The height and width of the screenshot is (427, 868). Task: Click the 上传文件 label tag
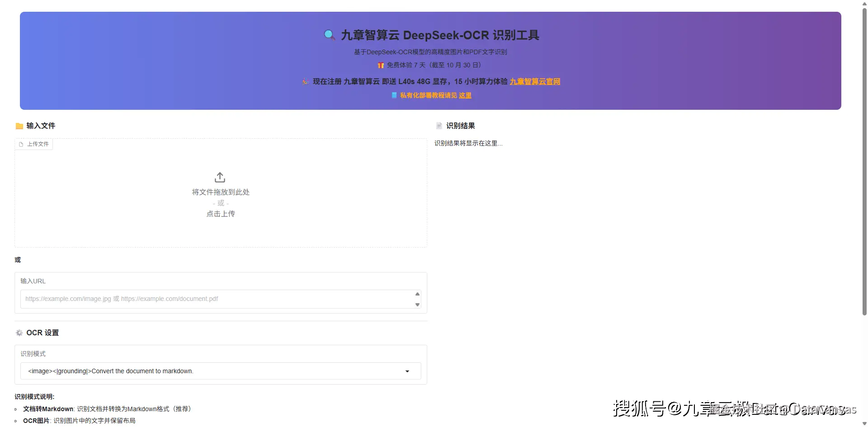[x=34, y=144]
